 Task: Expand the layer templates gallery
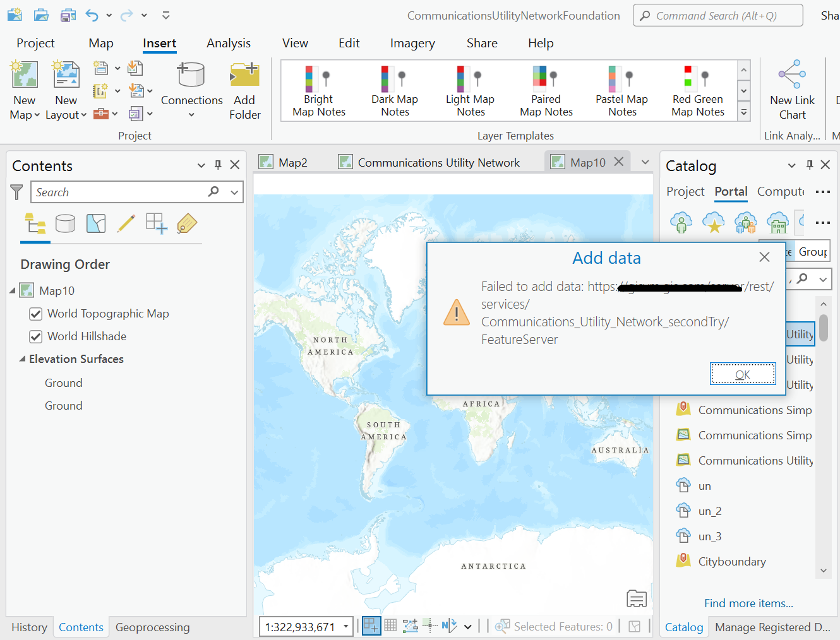pos(743,112)
